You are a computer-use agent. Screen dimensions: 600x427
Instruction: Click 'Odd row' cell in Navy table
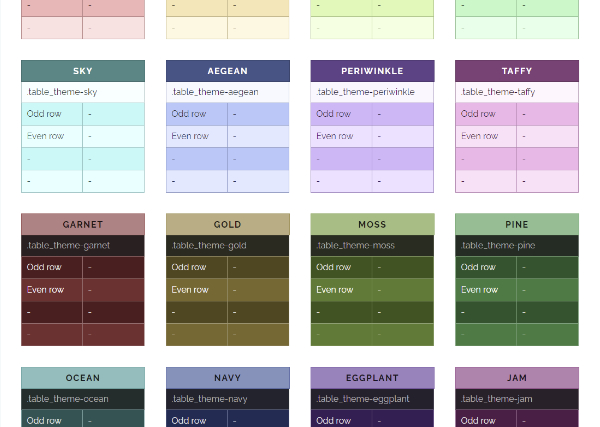click(197, 419)
